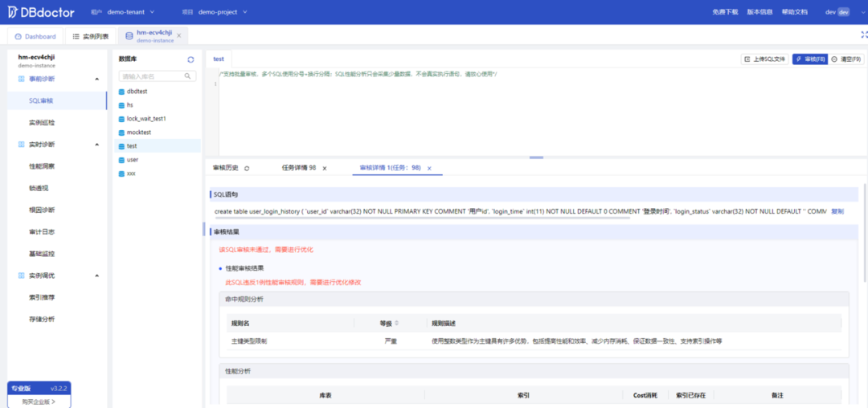The image size is (868, 408).
Task: Toggle fullscreen with the expand icon
Action: click(863, 35)
